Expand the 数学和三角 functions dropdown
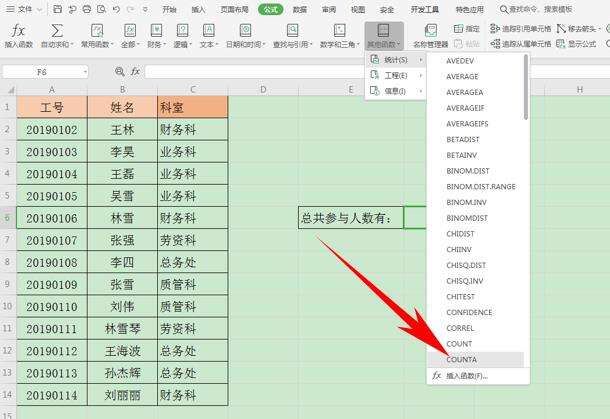 coord(358,45)
